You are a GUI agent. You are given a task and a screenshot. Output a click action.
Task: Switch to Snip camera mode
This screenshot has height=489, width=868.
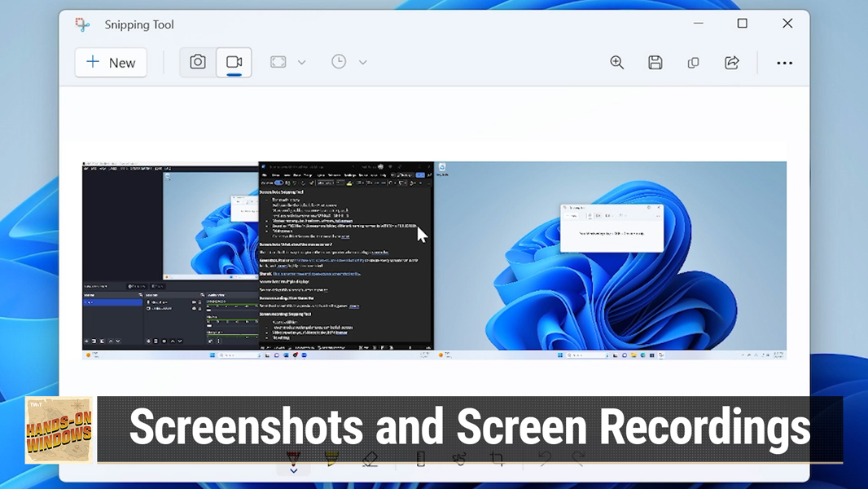[198, 62]
